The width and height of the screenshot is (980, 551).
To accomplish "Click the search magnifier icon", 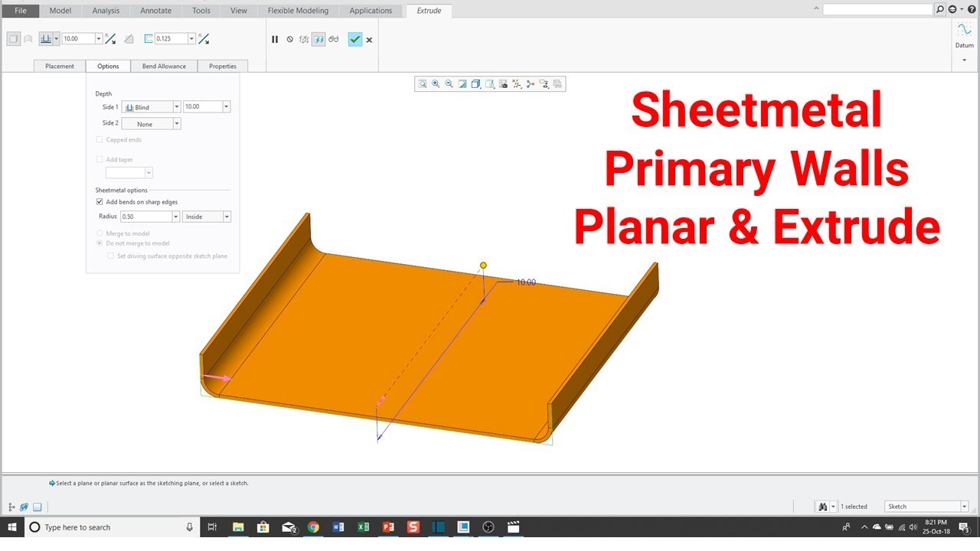I will [x=940, y=9].
